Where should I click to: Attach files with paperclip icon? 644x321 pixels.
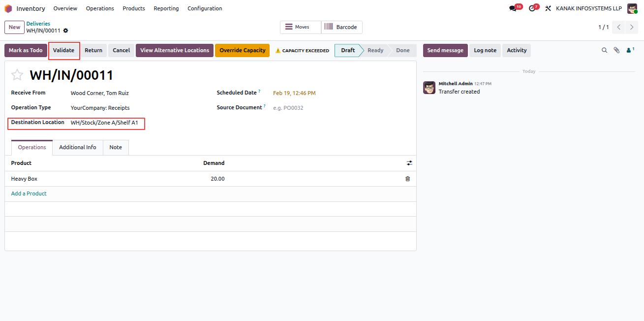coord(616,50)
